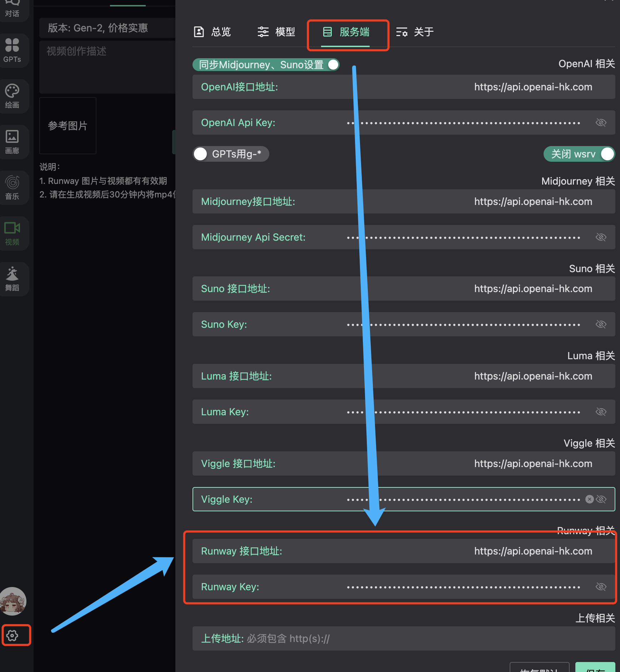Reveal the Runway Key value
Viewport: 620px width, 672px height.
point(601,587)
